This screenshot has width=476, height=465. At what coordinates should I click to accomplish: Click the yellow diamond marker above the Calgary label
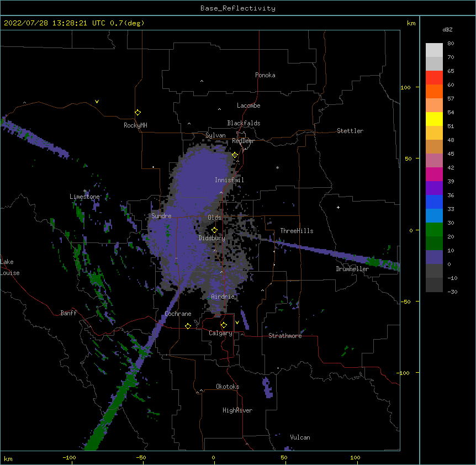coord(224,325)
